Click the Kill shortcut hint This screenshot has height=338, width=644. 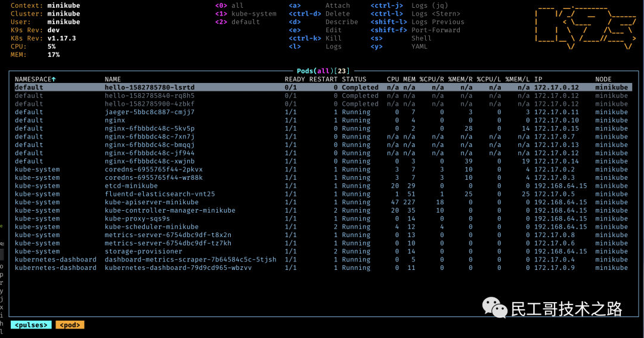[x=315, y=38]
